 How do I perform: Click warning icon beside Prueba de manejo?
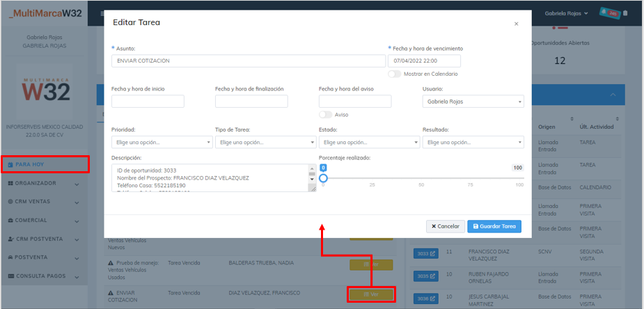point(110,263)
